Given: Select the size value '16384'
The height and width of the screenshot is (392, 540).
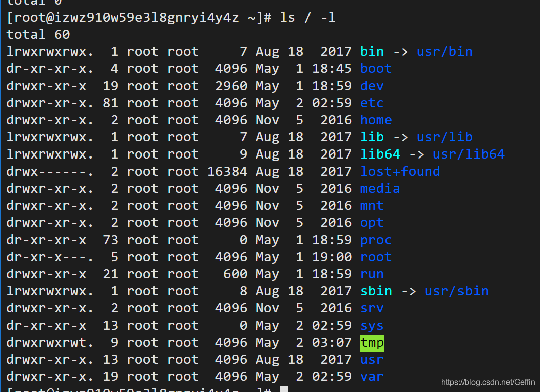Looking at the screenshot, I should (x=227, y=171).
